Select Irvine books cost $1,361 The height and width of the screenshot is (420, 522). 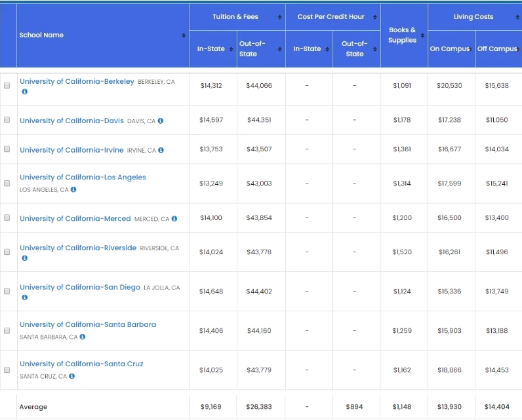(402, 149)
